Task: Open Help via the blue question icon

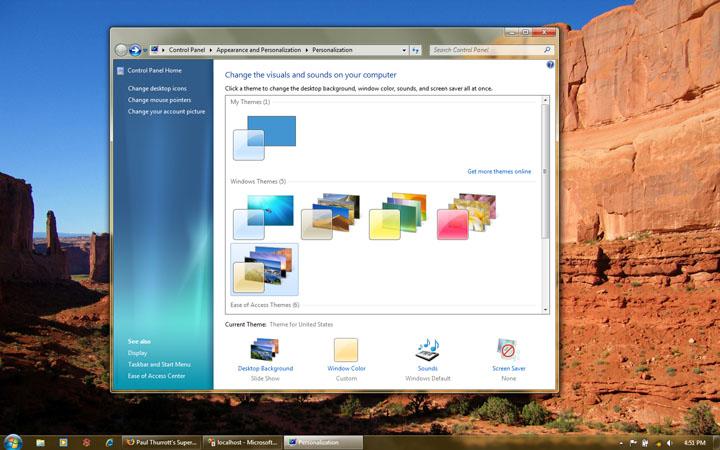Action: (x=550, y=65)
